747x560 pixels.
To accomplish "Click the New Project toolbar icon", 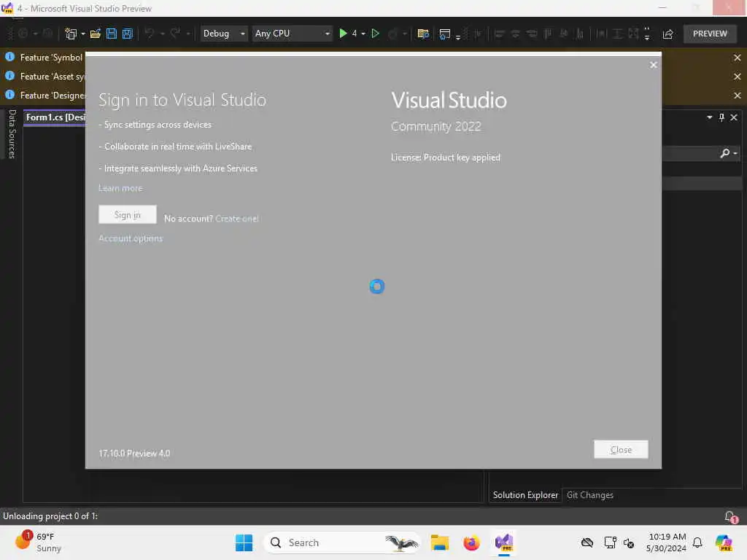I will pyautogui.click(x=71, y=34).
